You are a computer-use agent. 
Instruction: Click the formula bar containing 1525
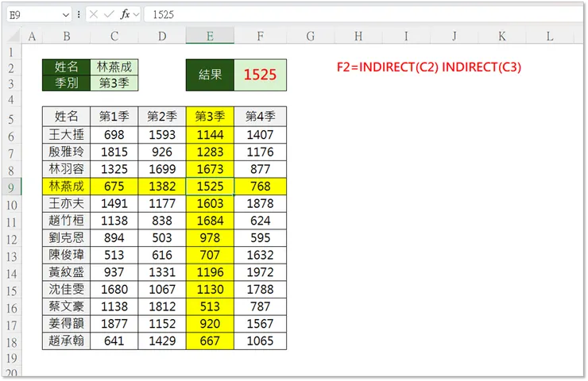[363, 14]
